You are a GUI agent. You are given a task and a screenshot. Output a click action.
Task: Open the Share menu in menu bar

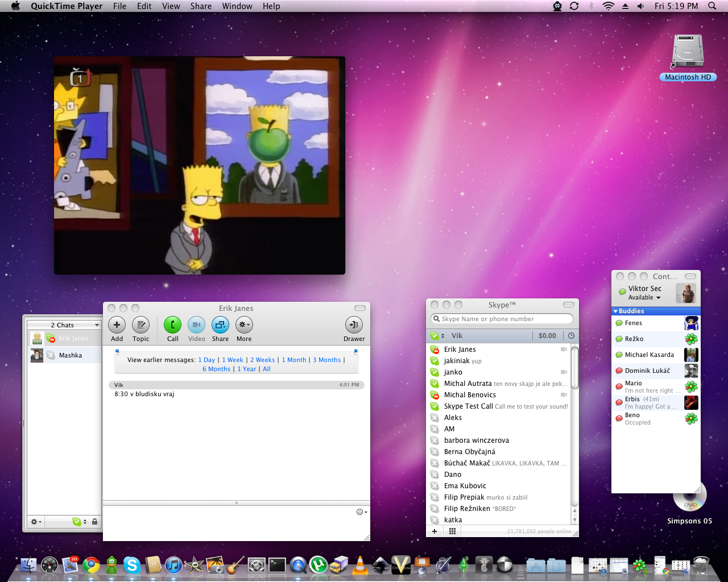tap(201, 6)
